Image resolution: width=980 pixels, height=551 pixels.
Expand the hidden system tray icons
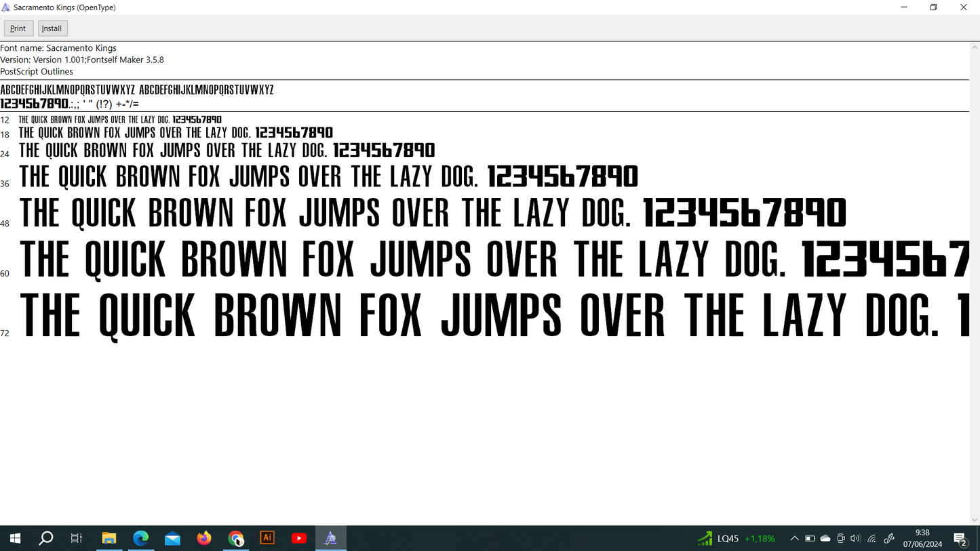point(794,539)
